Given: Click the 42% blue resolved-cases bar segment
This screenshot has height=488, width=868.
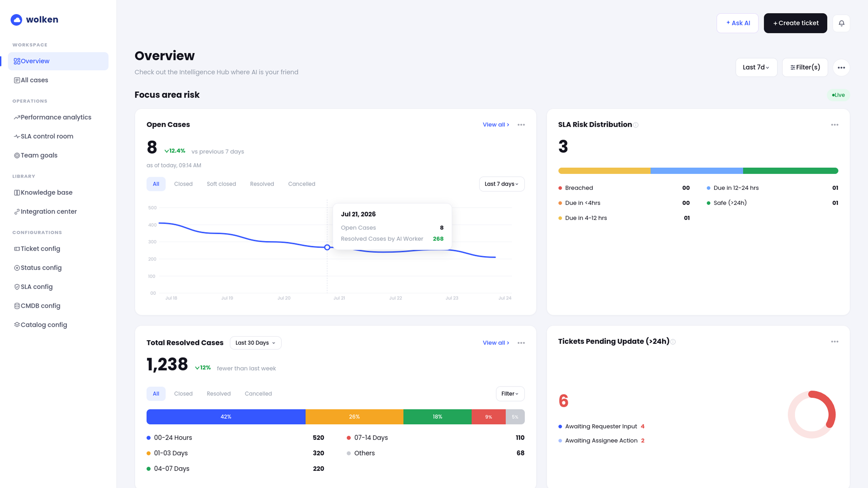Looking at the screenshot, I should coord(226,417).
